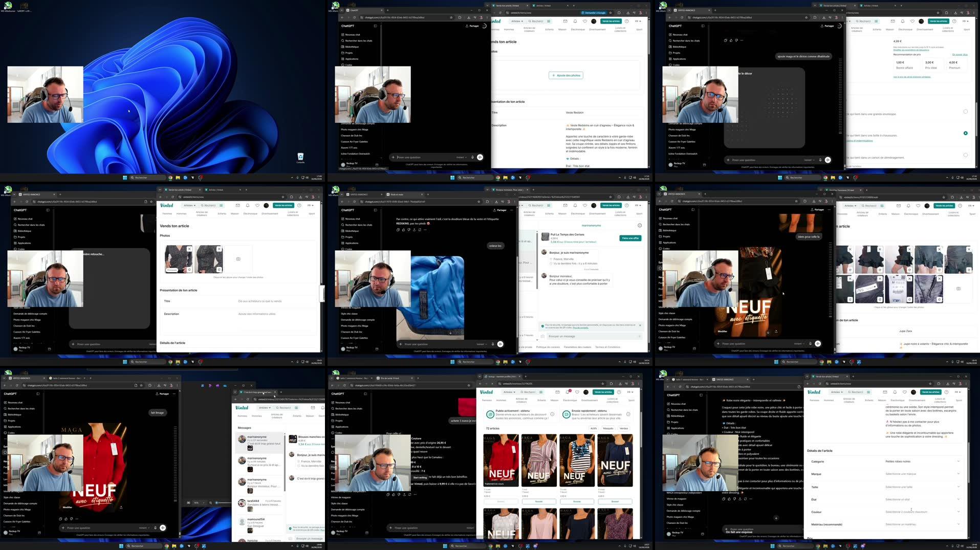Open the Articles search filter above Détails de l'article
Screen dimensions: 980x550
(x=837, y=392)
